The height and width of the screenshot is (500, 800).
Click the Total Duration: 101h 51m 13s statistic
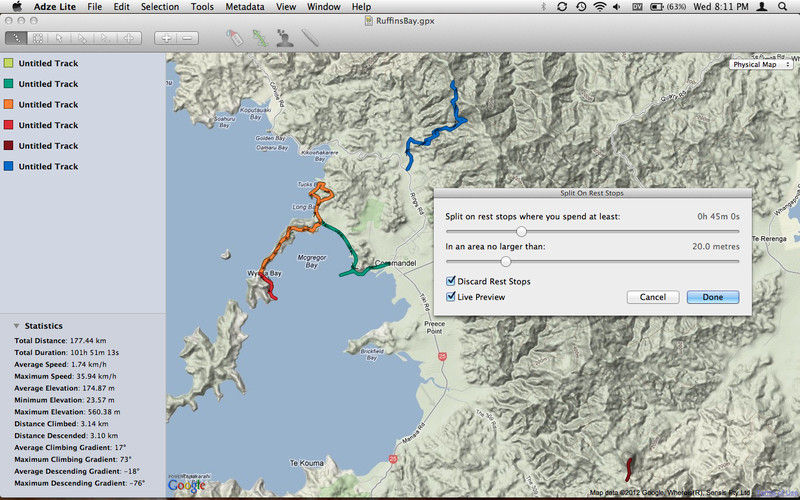(x=66, y=352)
